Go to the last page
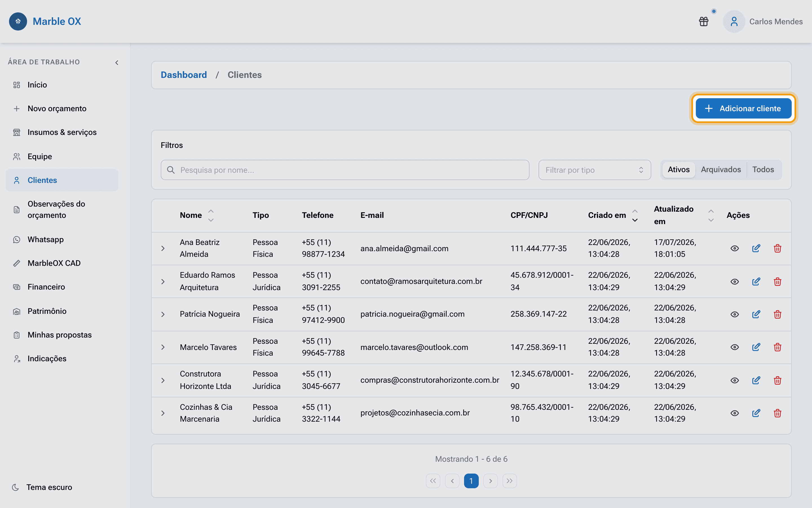The width and height of the screenshot is (812, 508). pos(509,481)
